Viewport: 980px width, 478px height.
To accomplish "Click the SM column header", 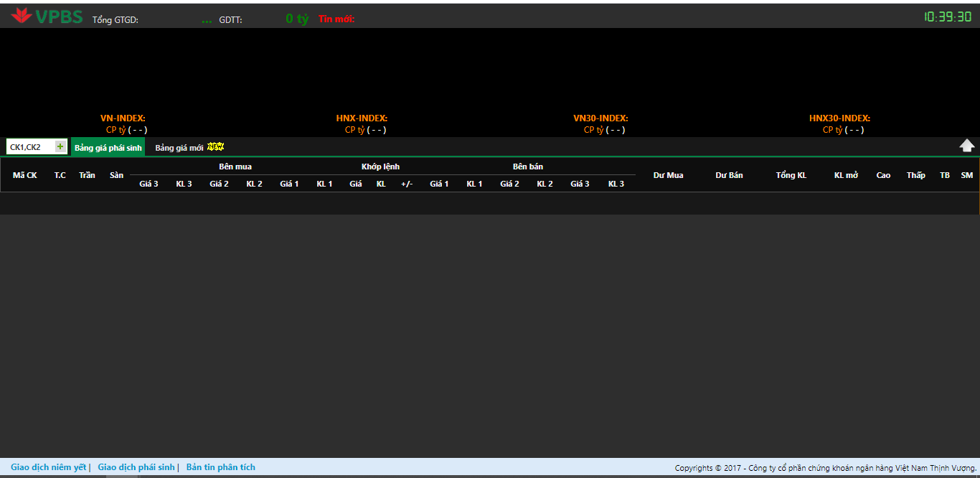I will pyautogui.click(x=967, y=175).
